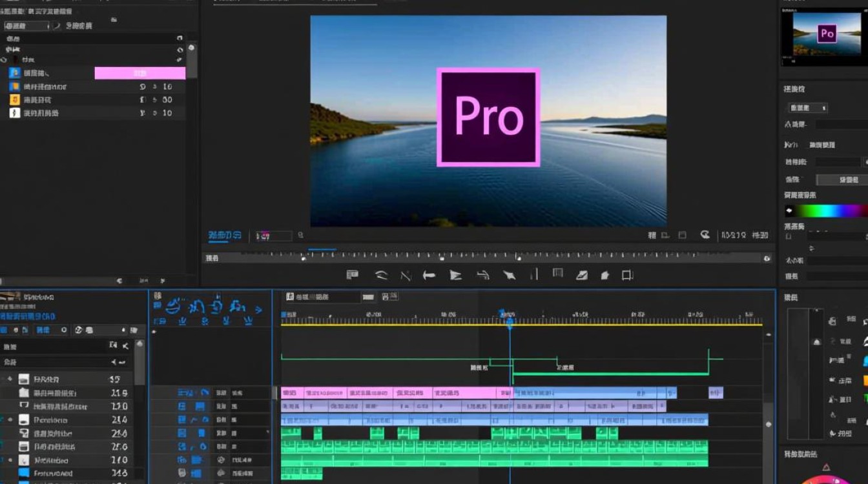The height and width of the screenshot is (484, 868).
Task: Click the level meter's slider handle in the right panel
Action: 816,342
